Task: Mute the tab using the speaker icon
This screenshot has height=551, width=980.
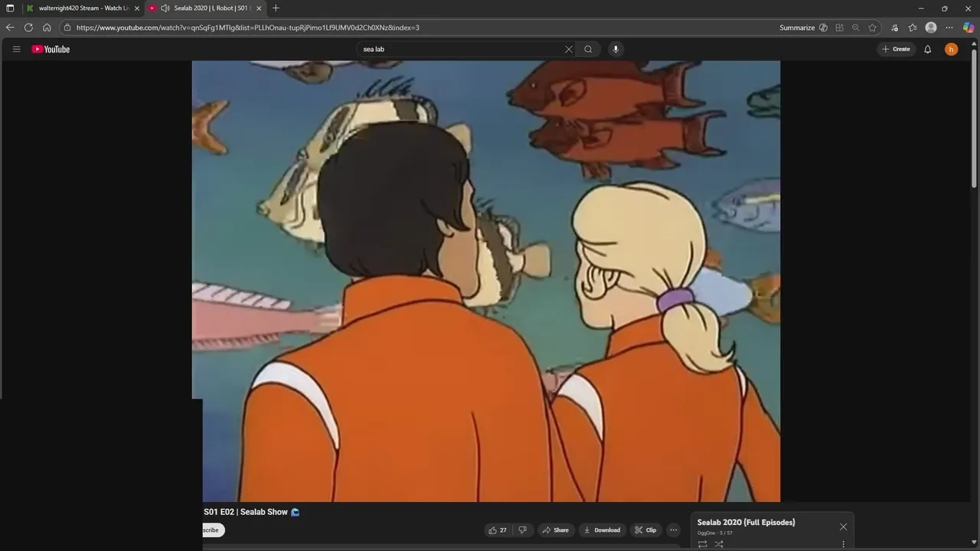Action: pyautogui.click(x=165, y=8)
